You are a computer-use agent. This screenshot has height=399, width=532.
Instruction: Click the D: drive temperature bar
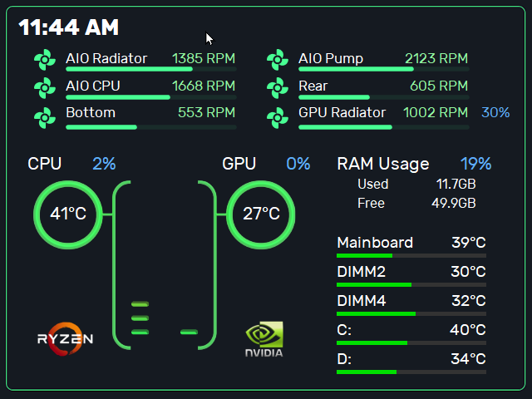tap(411, 372)
